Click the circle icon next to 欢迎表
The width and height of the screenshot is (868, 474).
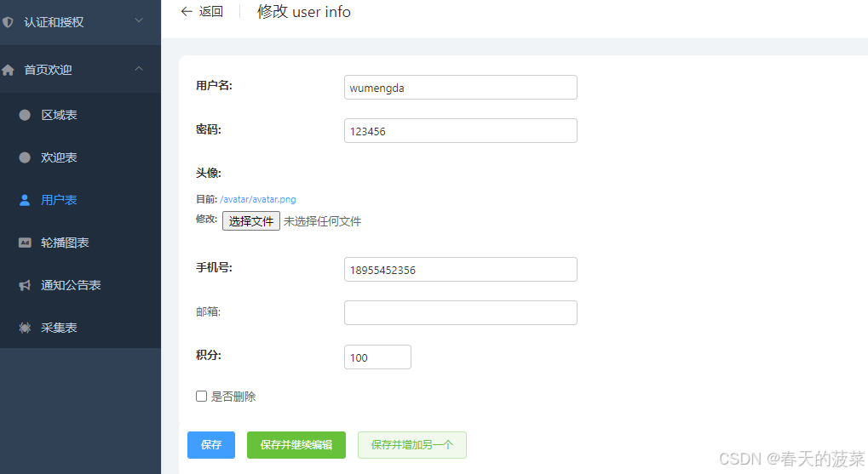coord(25,157)
